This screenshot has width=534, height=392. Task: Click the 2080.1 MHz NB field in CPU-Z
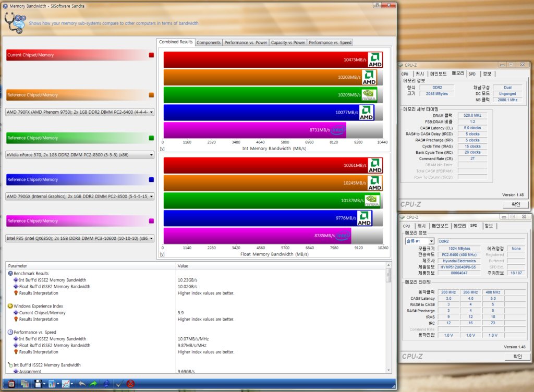(x=507, y=100)
